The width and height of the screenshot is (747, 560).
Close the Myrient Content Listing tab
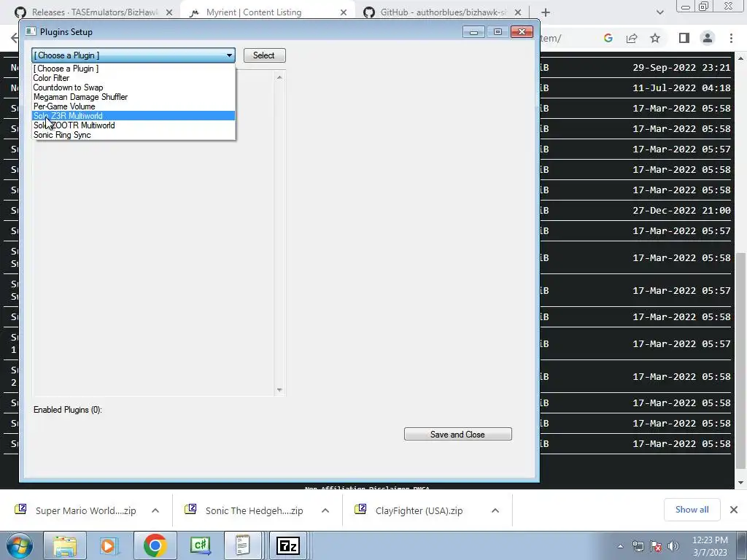coord(344,12)
